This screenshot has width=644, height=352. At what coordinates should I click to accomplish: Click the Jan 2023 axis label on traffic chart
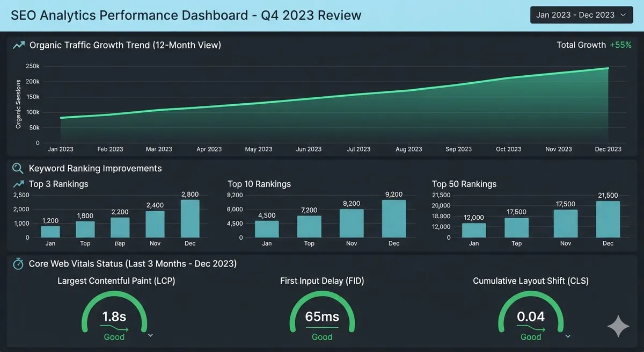pyautogui.click(x=61, y=149)
